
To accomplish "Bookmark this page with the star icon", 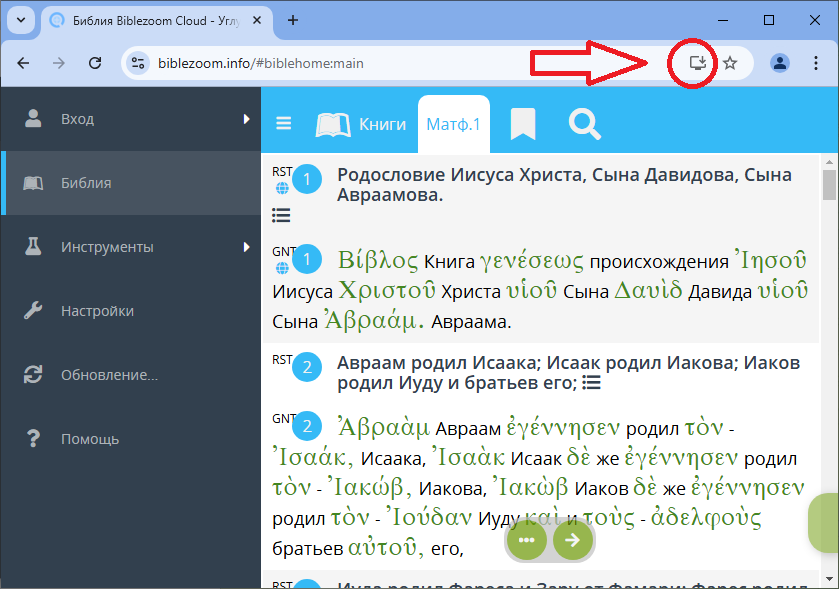I will coord(730,63).
